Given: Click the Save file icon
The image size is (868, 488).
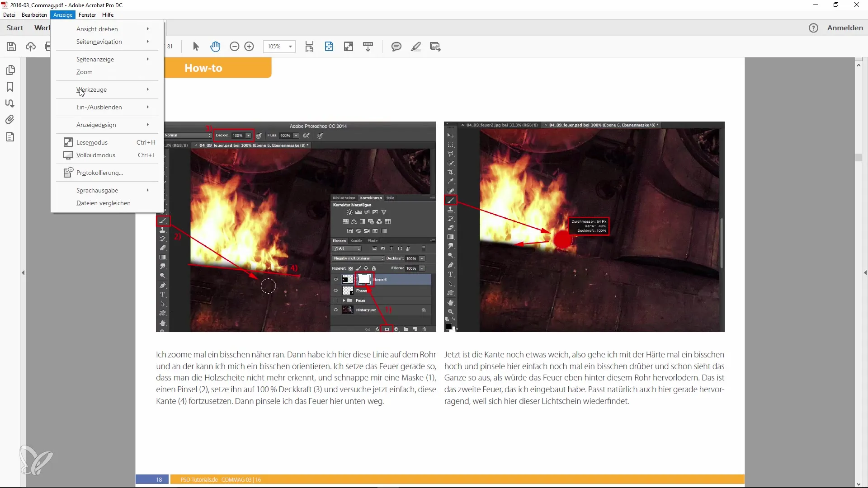Looking at the screenshot, I should point(11,47).
